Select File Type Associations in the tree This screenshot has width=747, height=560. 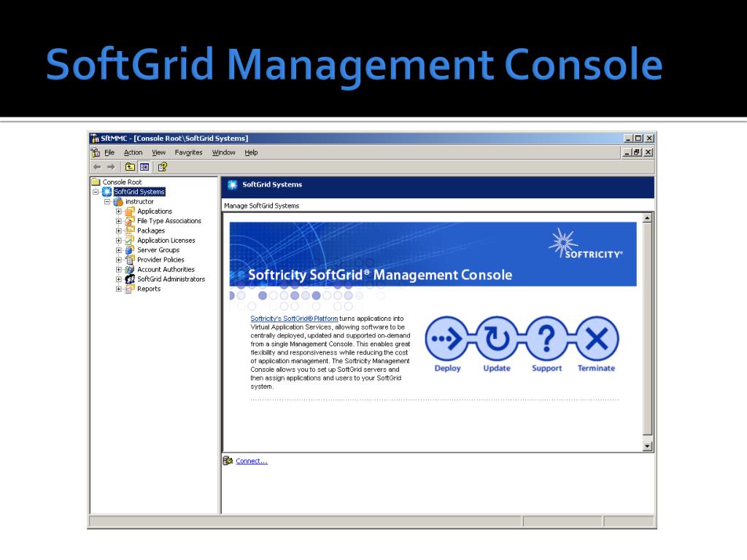click(169, 221)
